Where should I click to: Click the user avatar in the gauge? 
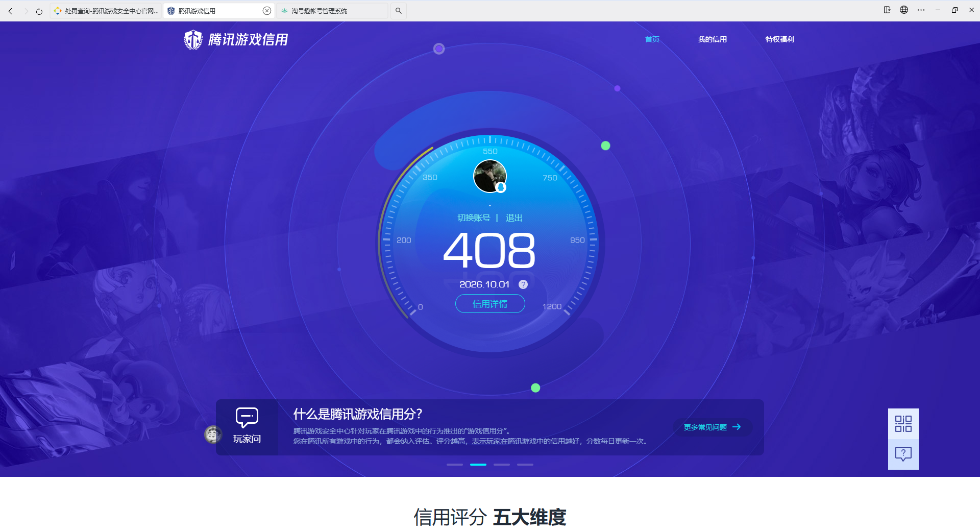(490, 176)
